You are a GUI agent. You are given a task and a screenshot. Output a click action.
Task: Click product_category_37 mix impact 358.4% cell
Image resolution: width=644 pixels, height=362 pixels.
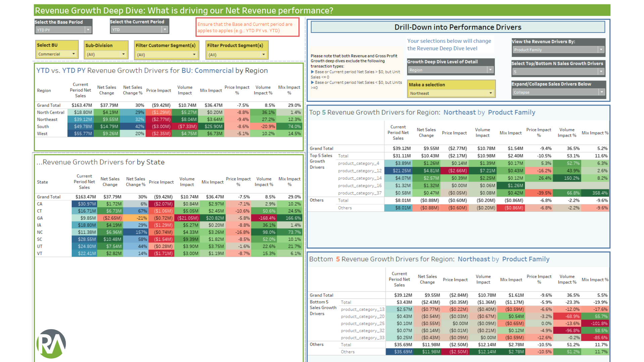595,193
